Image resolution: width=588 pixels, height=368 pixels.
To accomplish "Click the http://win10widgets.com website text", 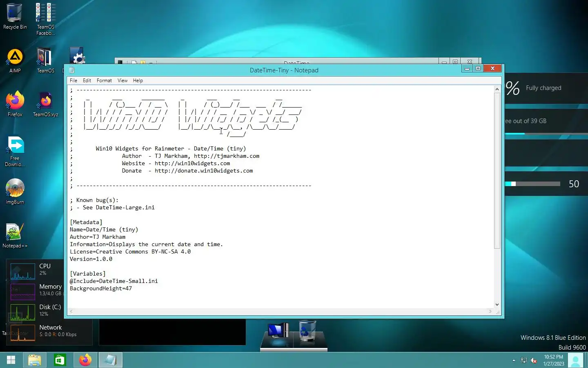I will tap(192, 163).
